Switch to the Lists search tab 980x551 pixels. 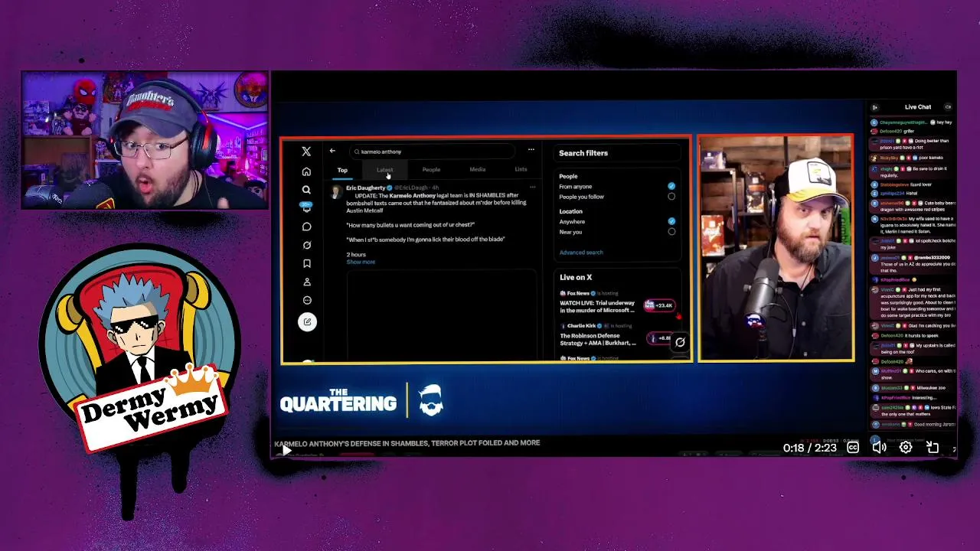coord(521,170)
